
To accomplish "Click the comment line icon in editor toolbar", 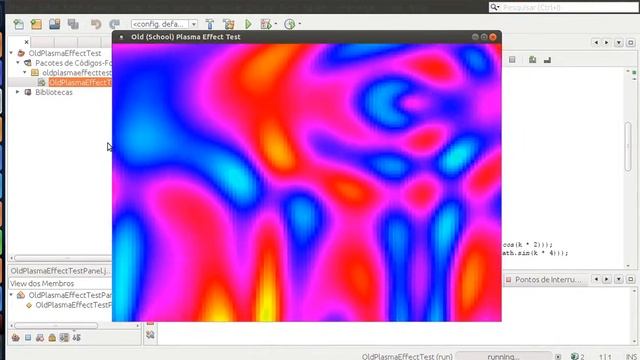I will (x=532, y=60).
